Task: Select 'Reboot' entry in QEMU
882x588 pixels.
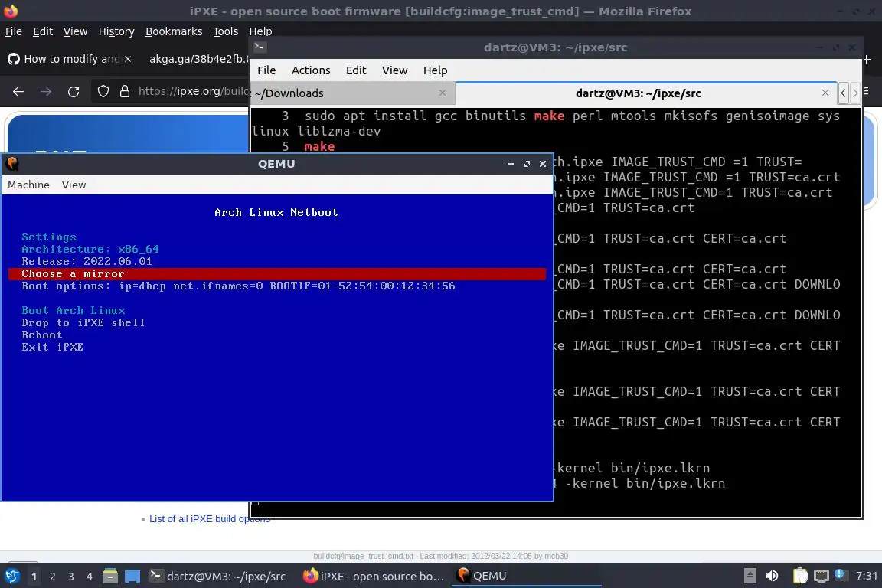Action: coord(42,335)
